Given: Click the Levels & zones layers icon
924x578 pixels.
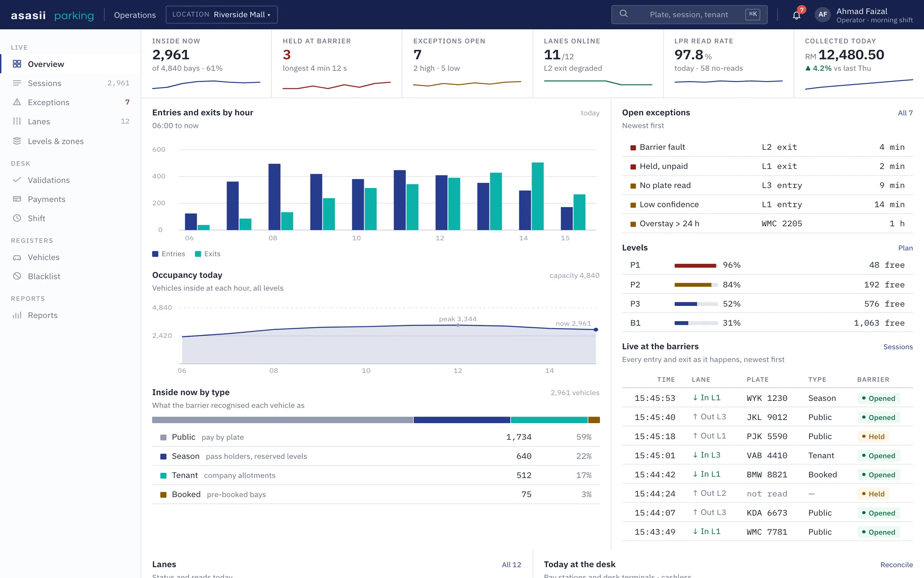Looking at the screenshot, I should click(17, 141).
